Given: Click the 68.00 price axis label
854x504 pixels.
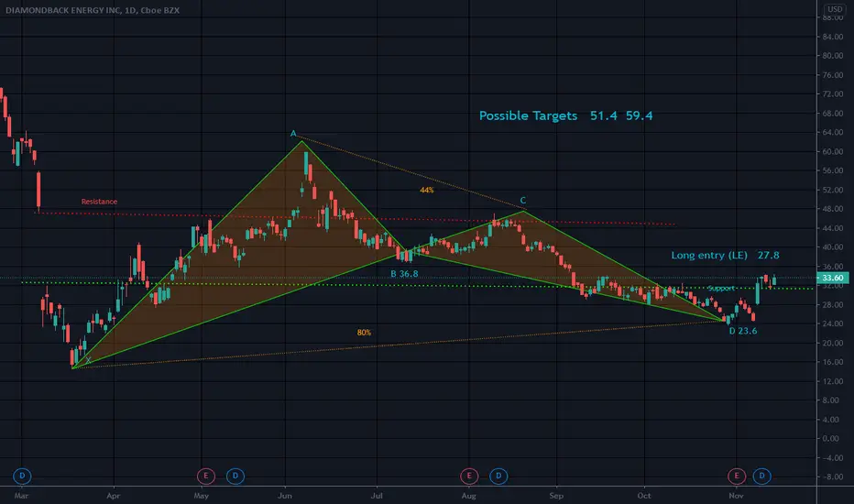Looking at the screenshot, I should (832, 114).
